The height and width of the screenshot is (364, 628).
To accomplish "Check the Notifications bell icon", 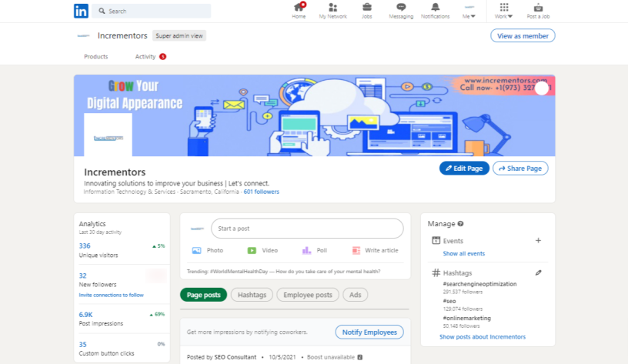I will click(x=435, y=8).
